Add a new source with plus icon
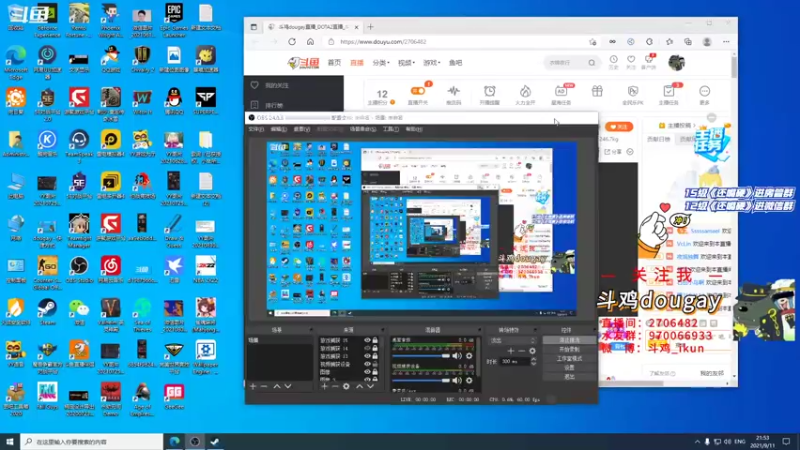The height and width of the screenshot is (450, 800). pos(324,387)
